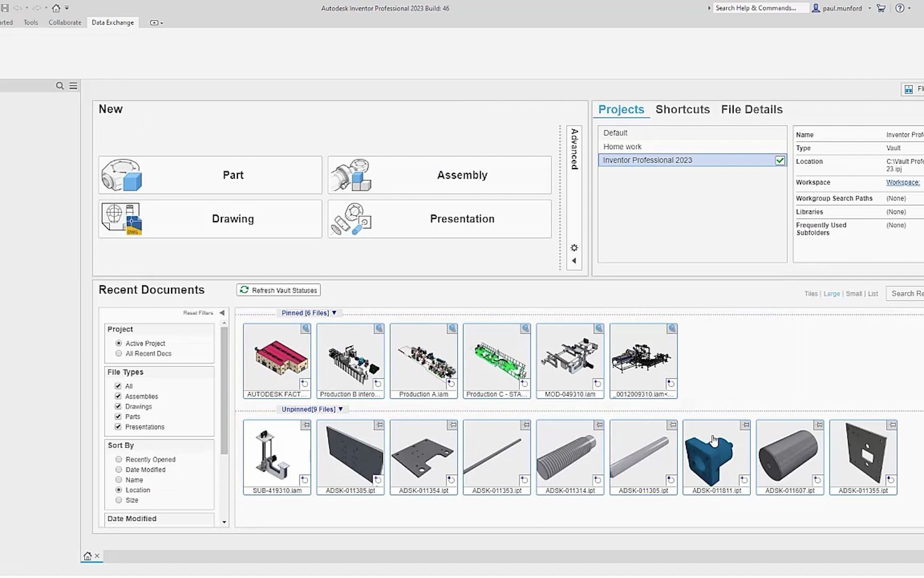Click vault status icon on ADSK-011607.ipt

click(x=817, y=480)
